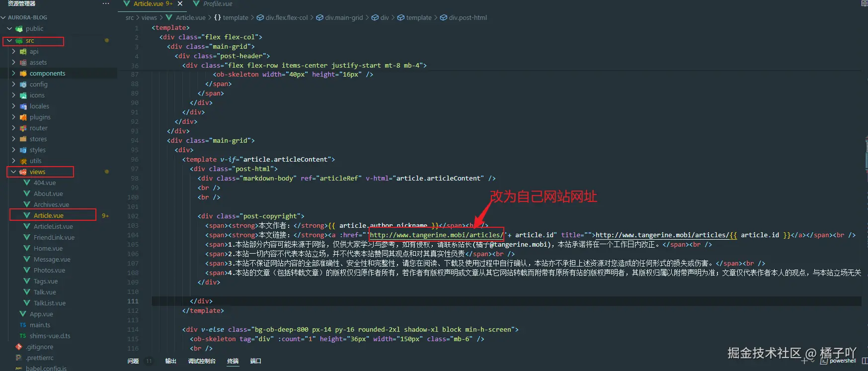The image size is (868, 371).
Task: Click the styles folder icon
Action: (x=23, y=150)
